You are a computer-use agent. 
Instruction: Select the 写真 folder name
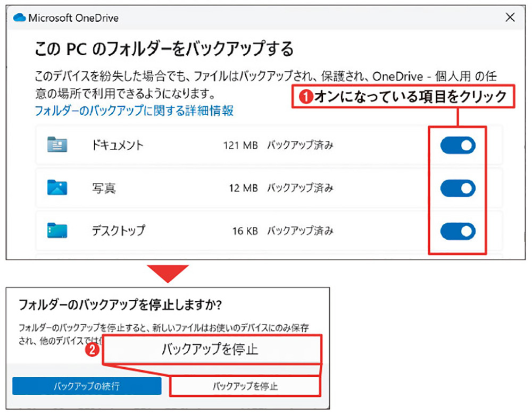click(x=104, y=188)
